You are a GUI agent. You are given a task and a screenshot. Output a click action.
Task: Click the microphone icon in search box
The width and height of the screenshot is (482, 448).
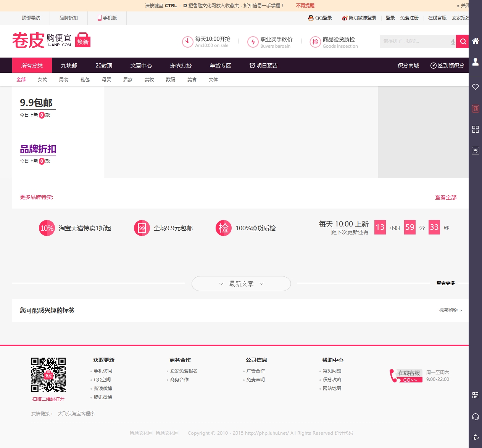[453, 42]
